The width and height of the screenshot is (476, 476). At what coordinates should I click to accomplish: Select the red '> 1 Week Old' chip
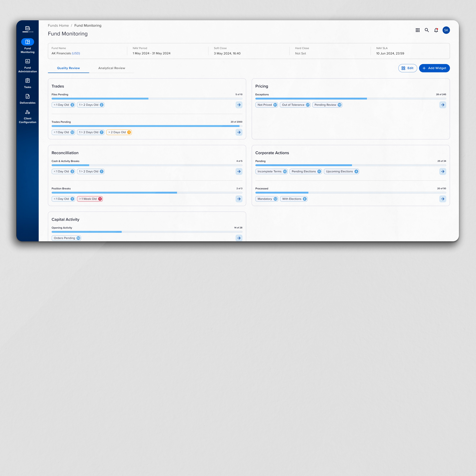pos(90,199)
